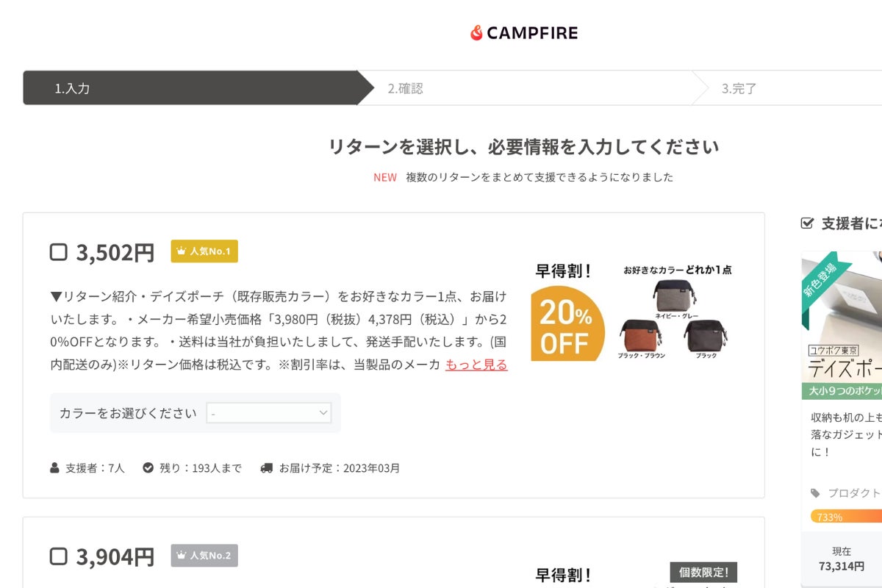Check the 3,904円 return checkbox
The height and width of the screenshot is (588, 882).
coord(58,556)
